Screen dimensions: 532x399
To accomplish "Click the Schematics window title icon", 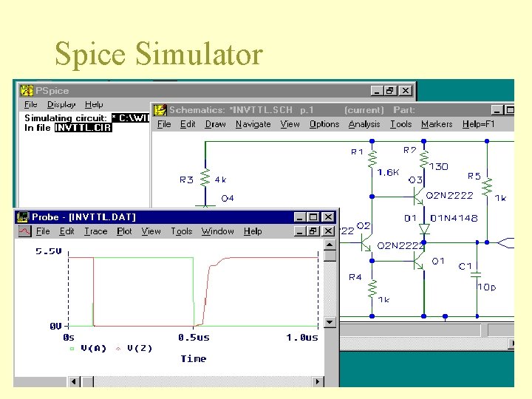I will [160, 110].
